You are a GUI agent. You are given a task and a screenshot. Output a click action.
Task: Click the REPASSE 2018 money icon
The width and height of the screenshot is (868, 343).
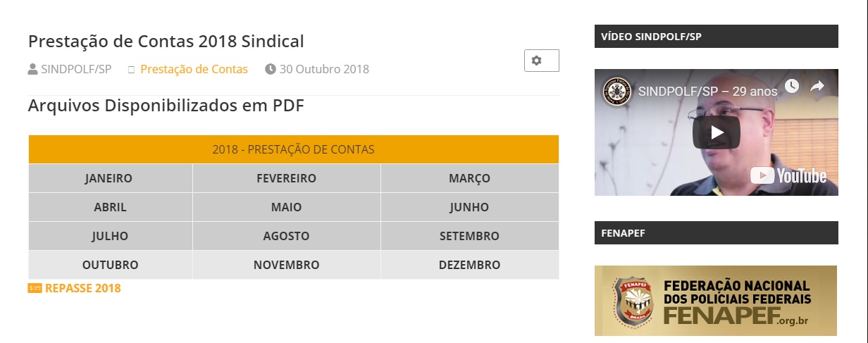(x=35, y=288)
